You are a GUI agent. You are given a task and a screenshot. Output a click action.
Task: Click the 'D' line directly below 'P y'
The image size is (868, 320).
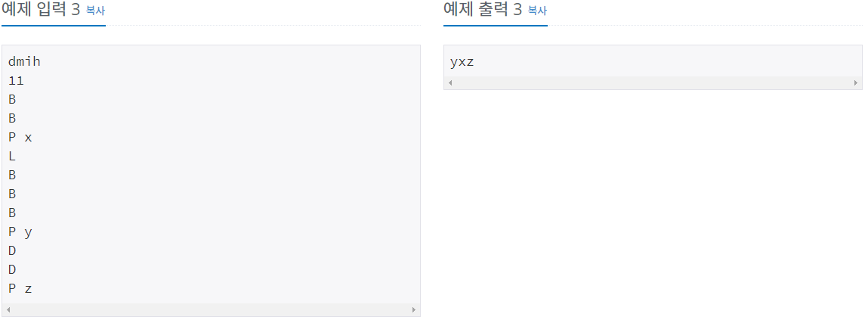(x=12, y=250)
